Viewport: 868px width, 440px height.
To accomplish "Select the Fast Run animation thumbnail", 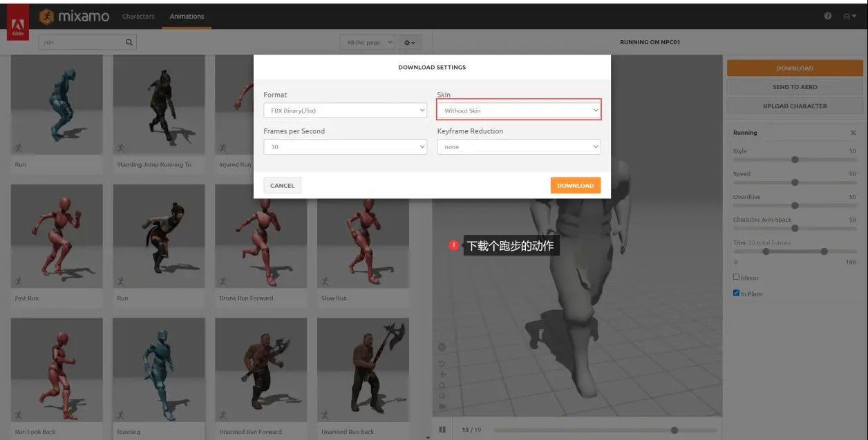I will point(57,236).
